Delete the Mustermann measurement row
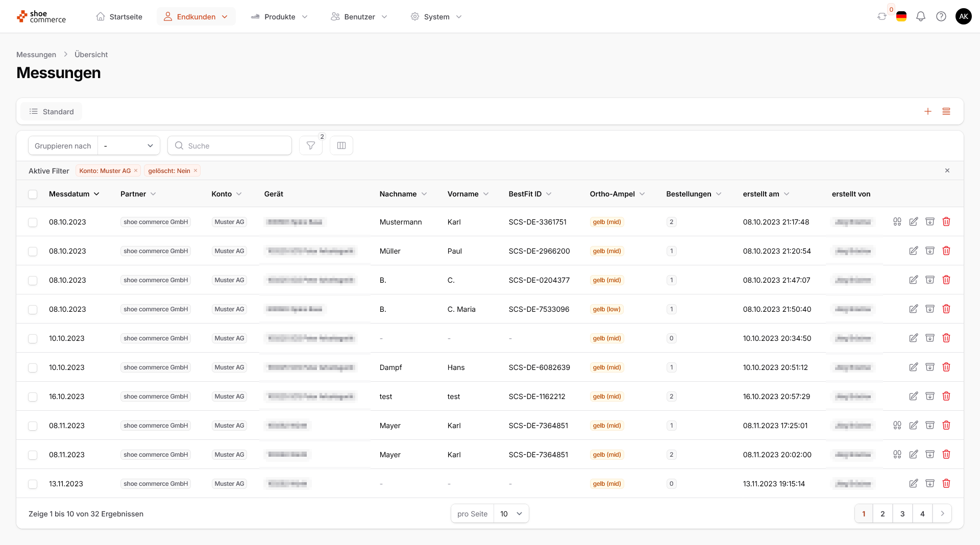The height and width of the screenshot is (545, 980). point(946,221)
